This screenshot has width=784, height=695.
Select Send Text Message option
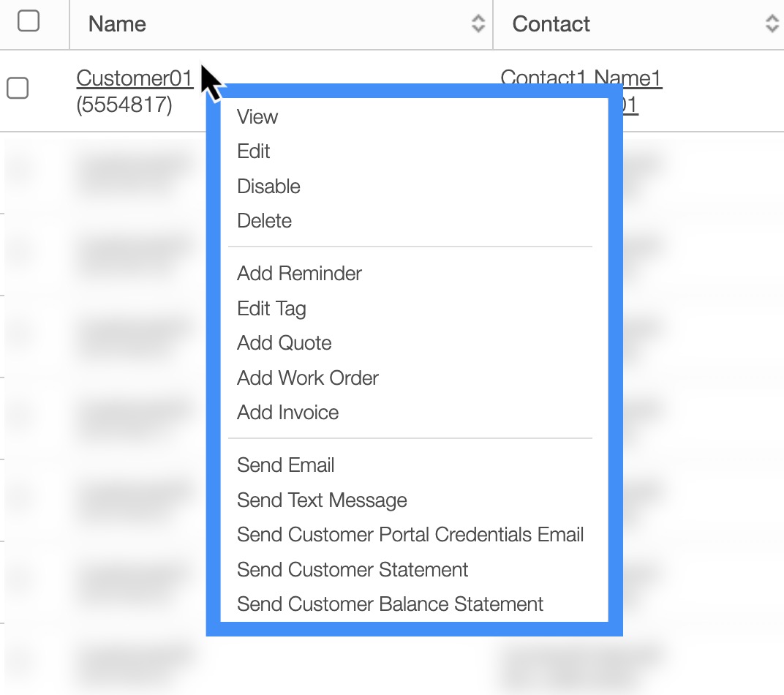click(322, 500)
